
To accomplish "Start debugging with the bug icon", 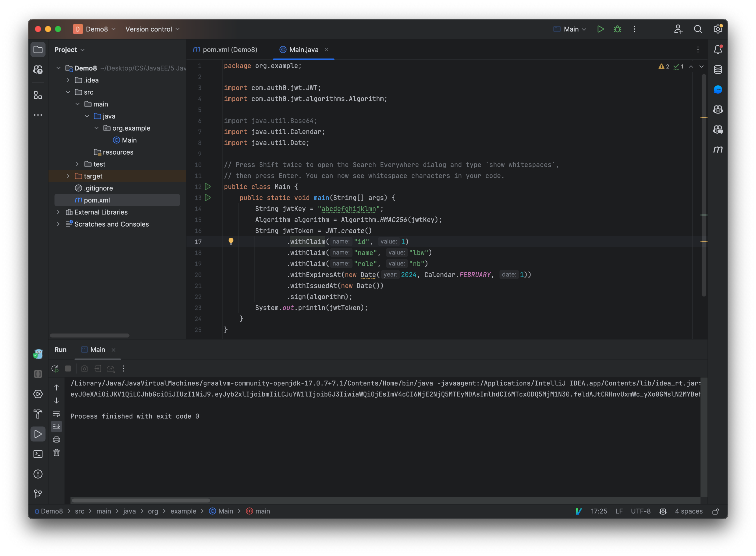I will click(617, 29).
